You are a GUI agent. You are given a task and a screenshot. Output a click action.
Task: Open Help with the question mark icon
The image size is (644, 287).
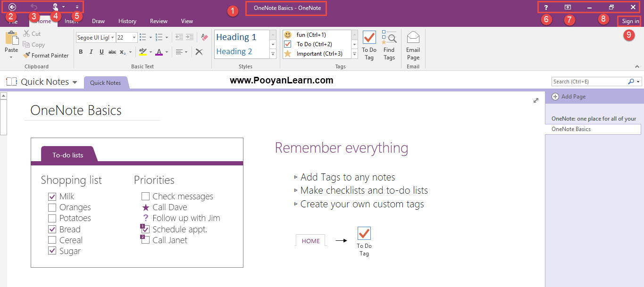(x=546, y=7)
